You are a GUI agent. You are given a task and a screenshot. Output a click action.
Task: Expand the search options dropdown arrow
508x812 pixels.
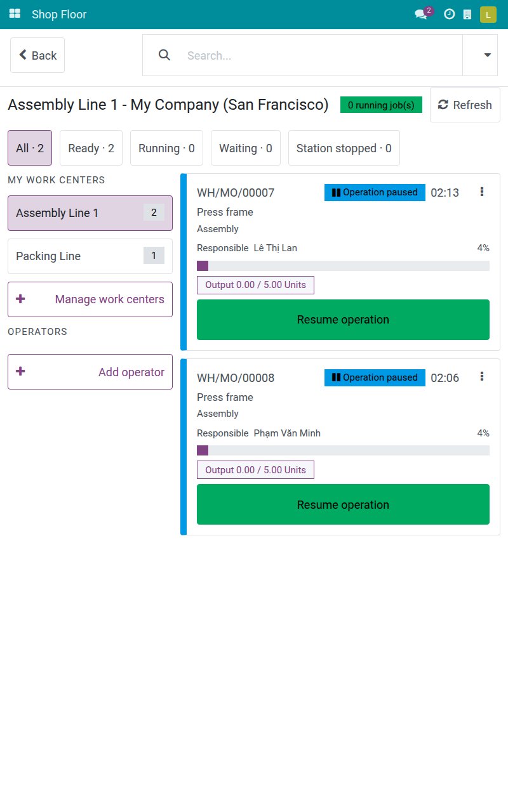pyautogui.click(x=488, y=55)
